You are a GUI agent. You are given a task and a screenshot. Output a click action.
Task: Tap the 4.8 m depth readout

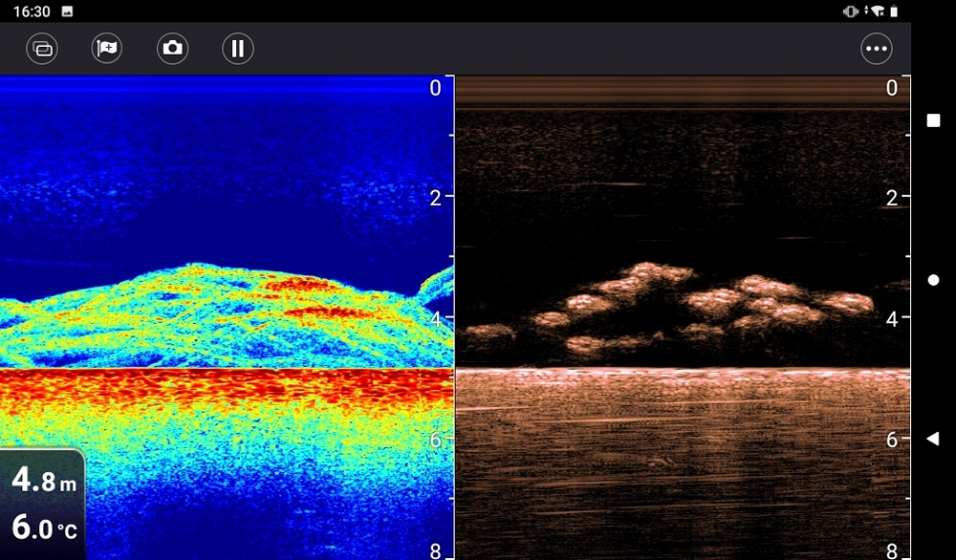43,480
